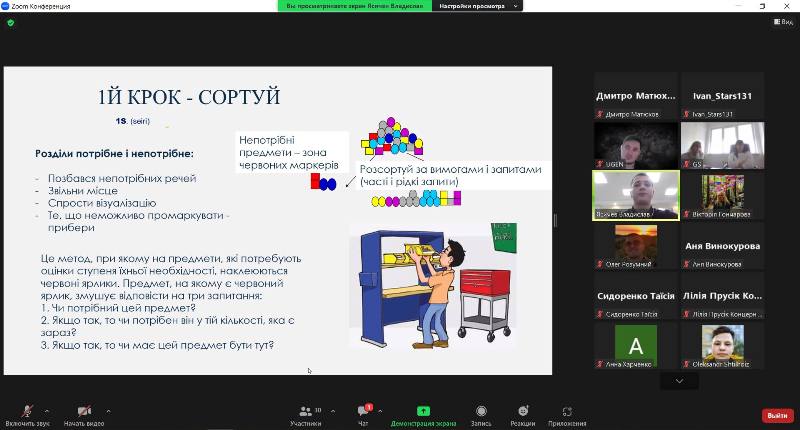Click muted mic icon on UGEN tile
This screenshot has width=800, height=430.
point(600,164)
